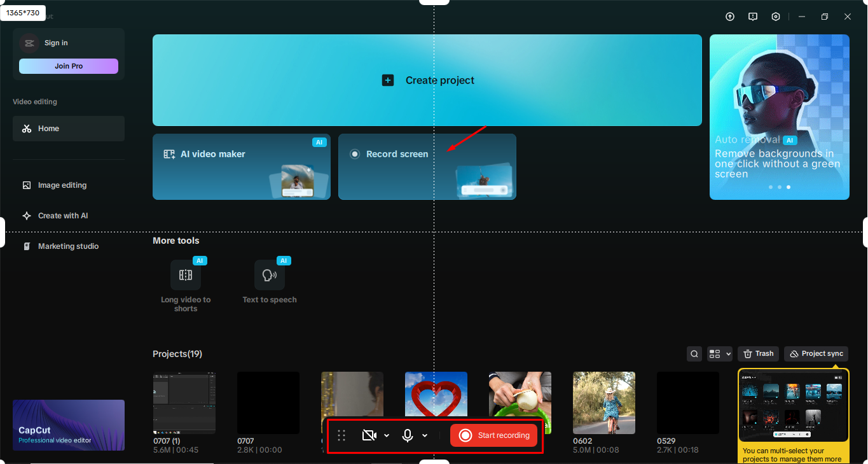The image size is (868, 464).
Task: Open the feedback message icon
Action: [753, 17]
